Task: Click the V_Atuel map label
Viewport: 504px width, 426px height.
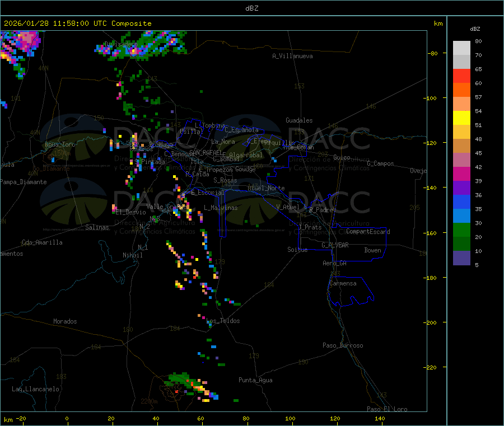Action: tap(288, 207)
